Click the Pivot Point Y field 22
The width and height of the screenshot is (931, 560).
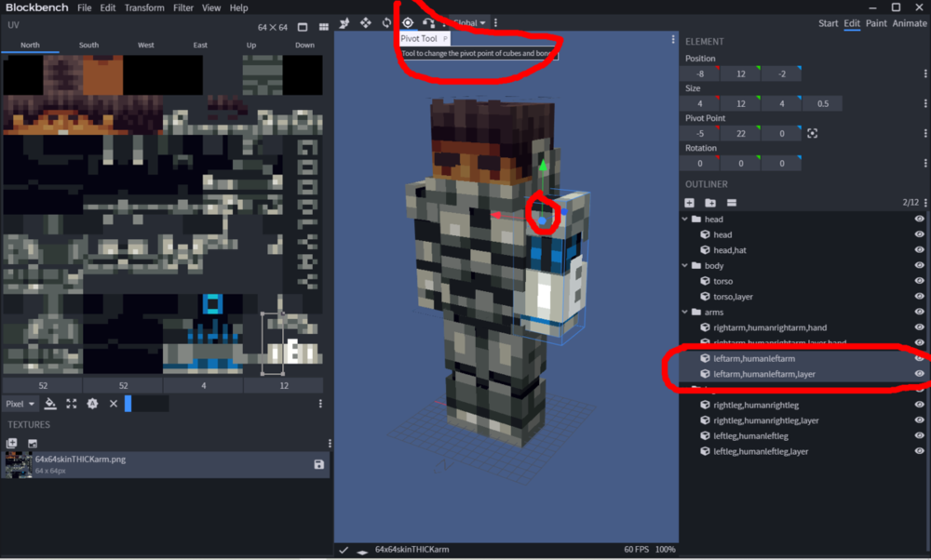coord(741,133)
